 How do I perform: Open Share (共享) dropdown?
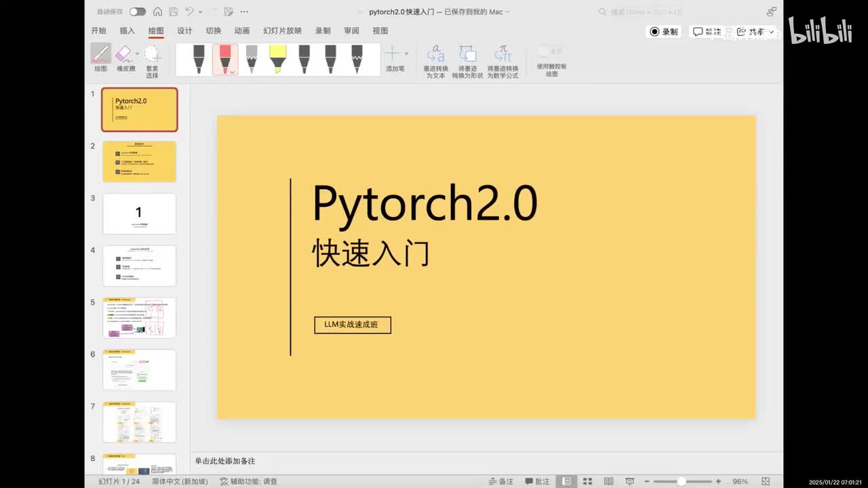tap(755, 31)
